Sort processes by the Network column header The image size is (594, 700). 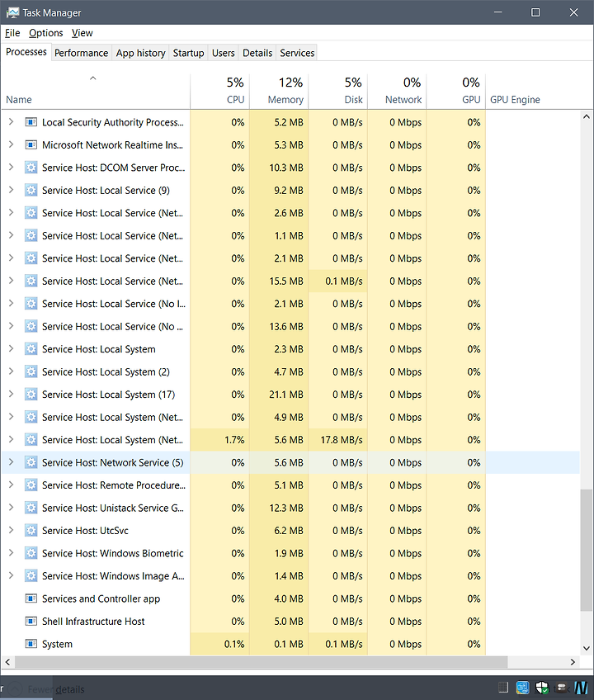click(397, 91)
